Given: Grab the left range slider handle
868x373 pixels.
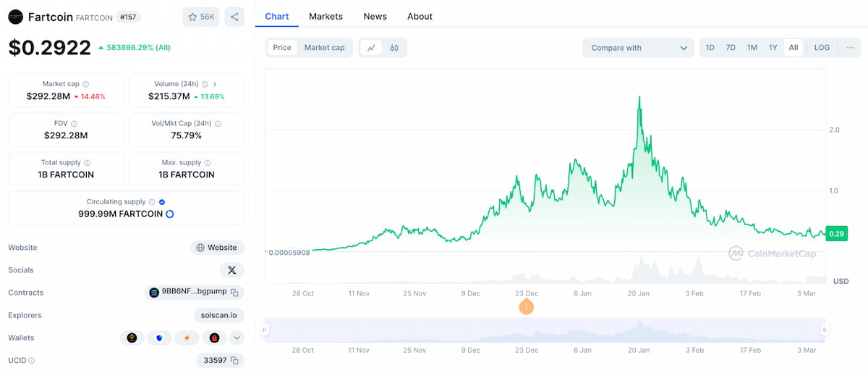Looking at the screenshot, I should click(x=265, y=330).
